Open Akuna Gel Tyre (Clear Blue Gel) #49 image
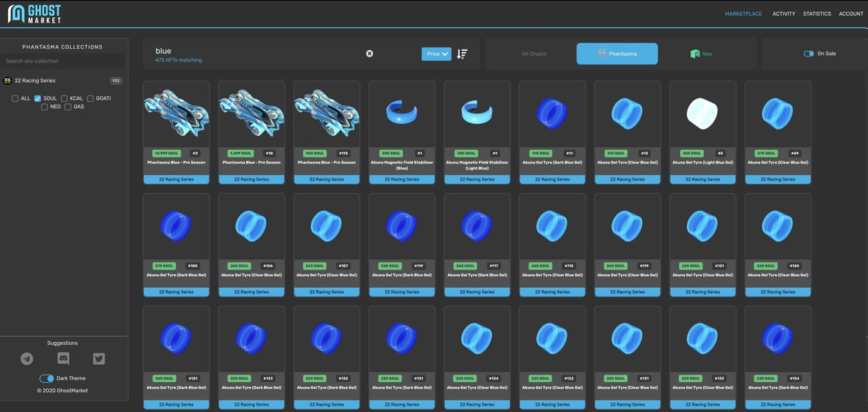Screen dimensions: 868x412 click(x=778, y=114)
